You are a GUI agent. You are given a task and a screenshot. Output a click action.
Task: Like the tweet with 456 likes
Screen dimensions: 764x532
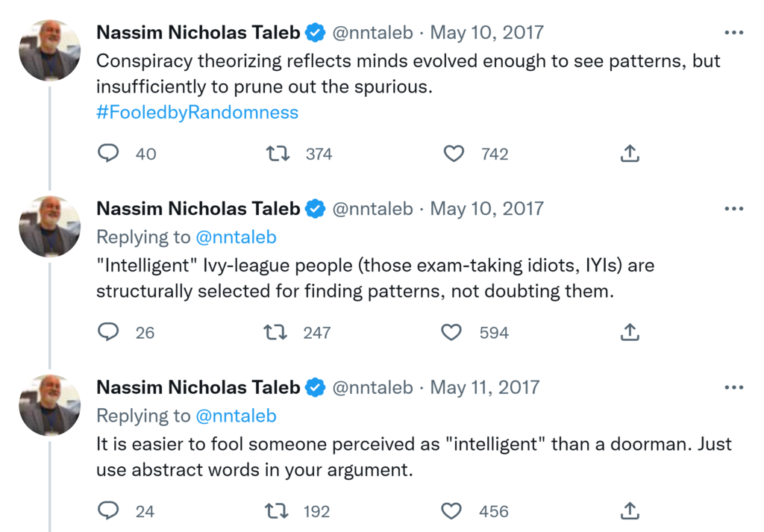(451, 511)
